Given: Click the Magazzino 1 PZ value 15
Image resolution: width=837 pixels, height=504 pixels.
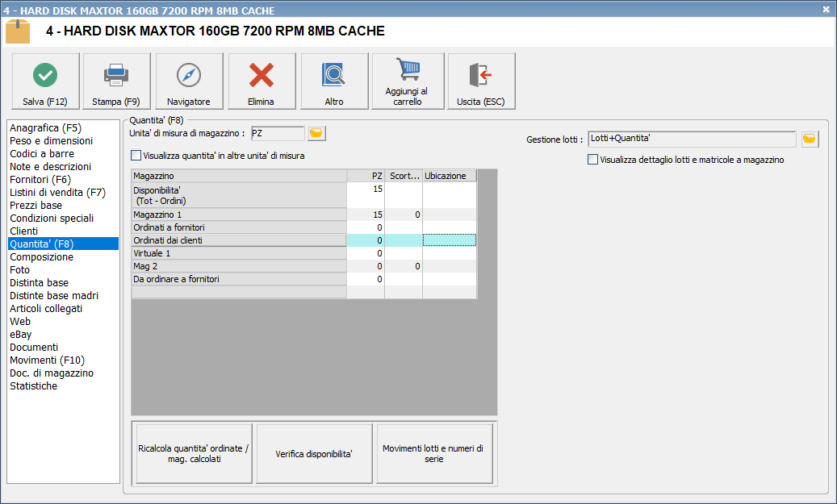Looking at the screenshot, I should pos(366,215).
